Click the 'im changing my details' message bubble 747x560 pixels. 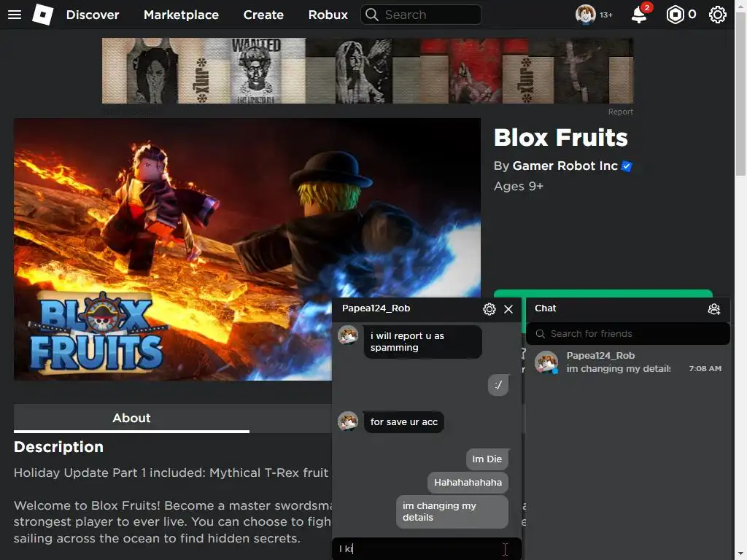tap(452, 511)
